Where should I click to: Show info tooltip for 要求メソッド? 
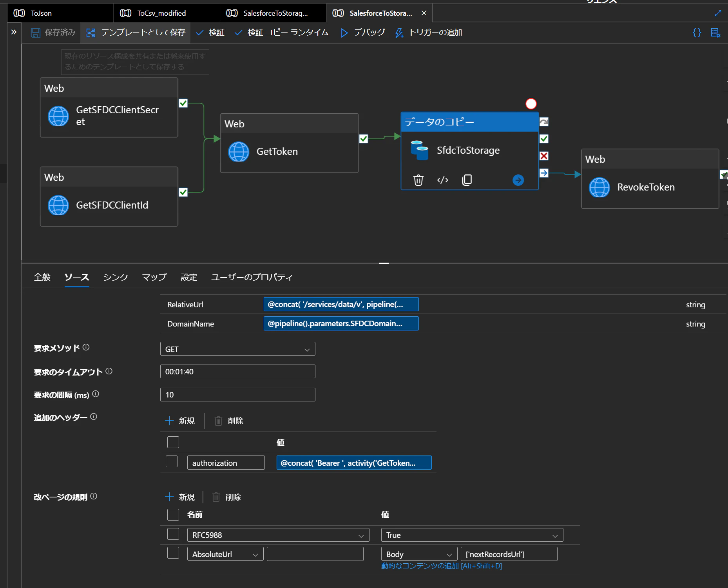tap(86, 347)
